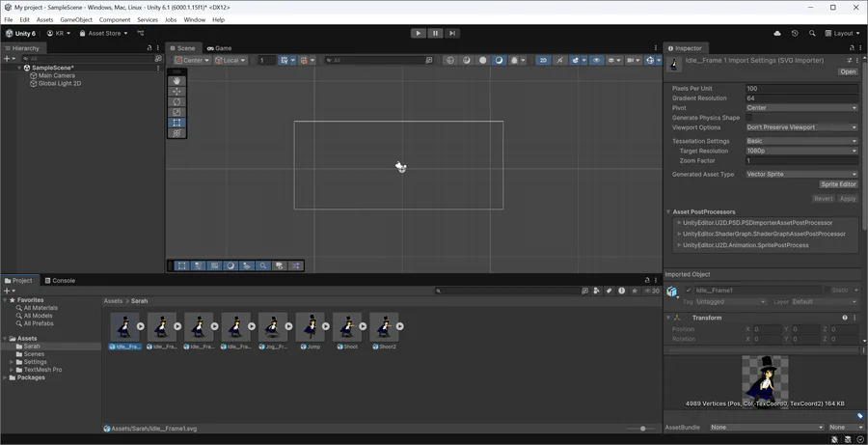
Task: Expand the Settings folder in Project
Action: click(x=13, y=362)
